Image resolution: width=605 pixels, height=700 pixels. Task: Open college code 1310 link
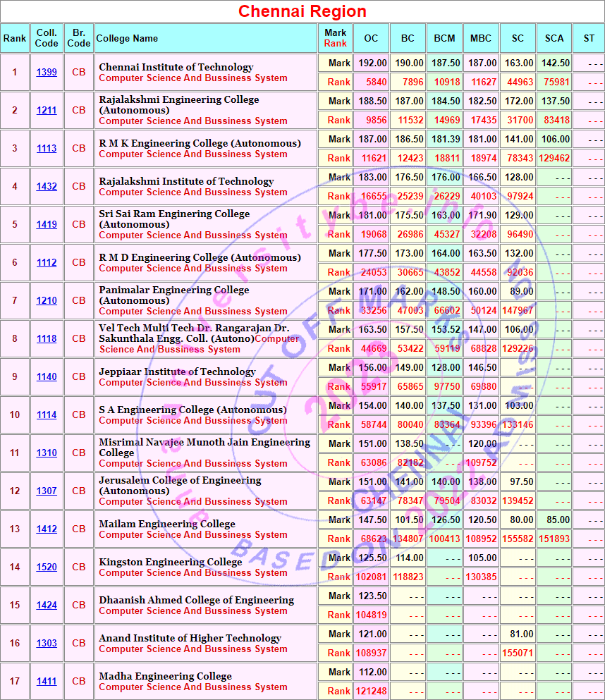click(x=47, y=453)
